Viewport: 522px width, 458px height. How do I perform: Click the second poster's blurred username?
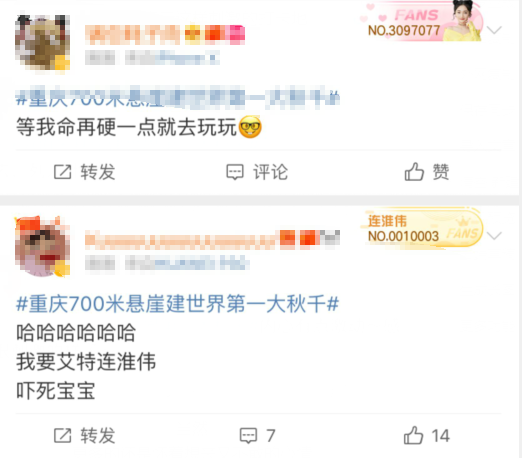coord(182,239)
